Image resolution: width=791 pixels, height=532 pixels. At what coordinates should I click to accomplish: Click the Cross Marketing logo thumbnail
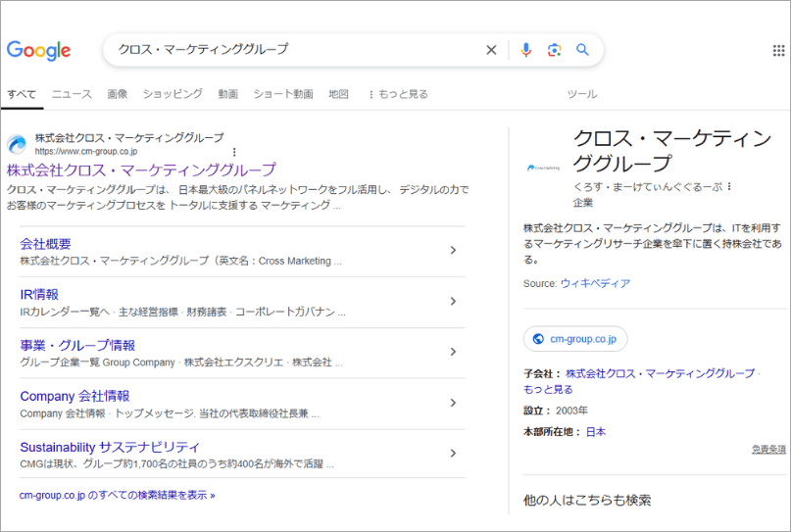[543, 168]
